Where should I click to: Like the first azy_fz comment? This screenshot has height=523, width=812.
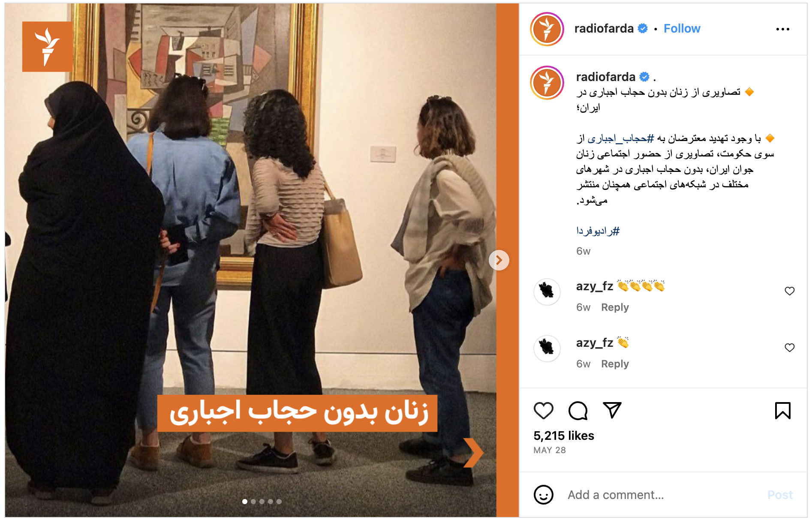pyautogui.click(x=789, y=291)
